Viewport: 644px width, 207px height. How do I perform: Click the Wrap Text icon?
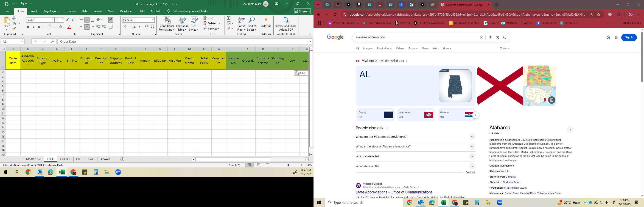[x=111, y=20]
